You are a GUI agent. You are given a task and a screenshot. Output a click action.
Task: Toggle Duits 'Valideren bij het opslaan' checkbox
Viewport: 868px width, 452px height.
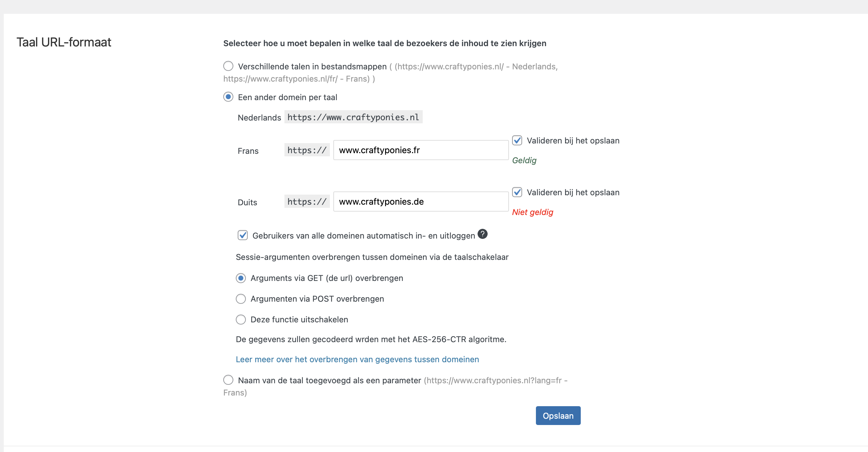pos(517,192)
